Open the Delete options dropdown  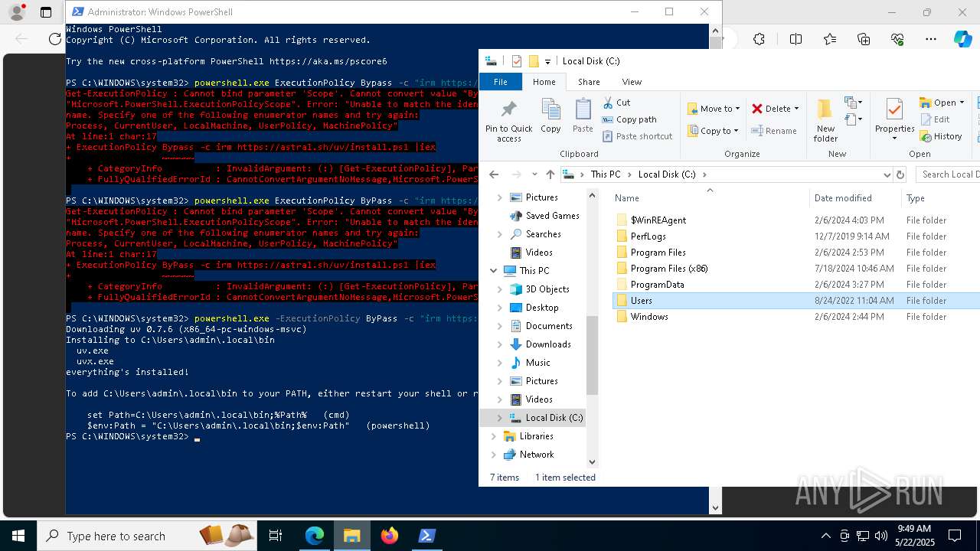click(796, 109)
